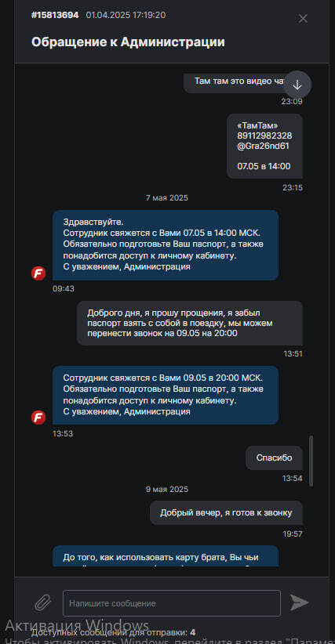
Task: Click the Обращение к Администрации title
Action: pyautogui.click(x=128, y=42)
